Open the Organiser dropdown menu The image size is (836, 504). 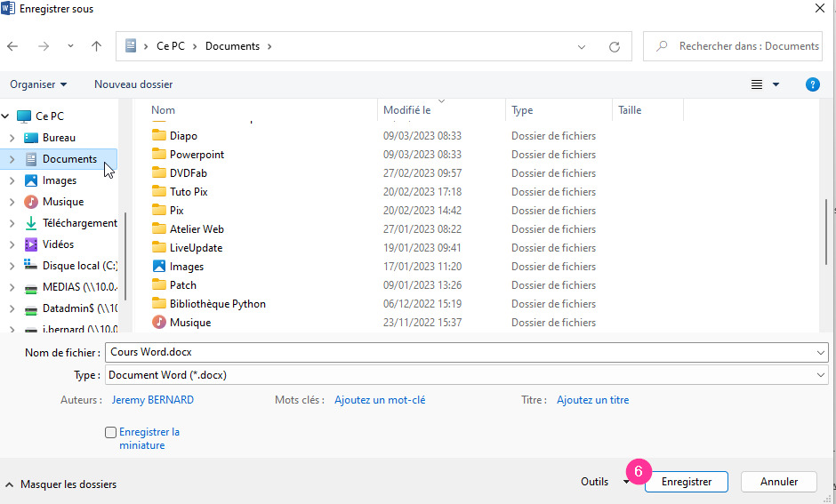tap(38, 84)
